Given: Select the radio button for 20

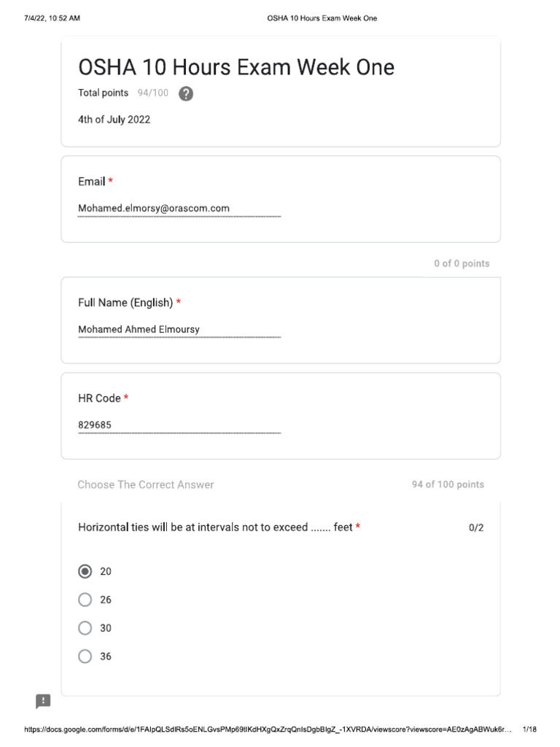Looking at the screenshot, I should (85, 571).
